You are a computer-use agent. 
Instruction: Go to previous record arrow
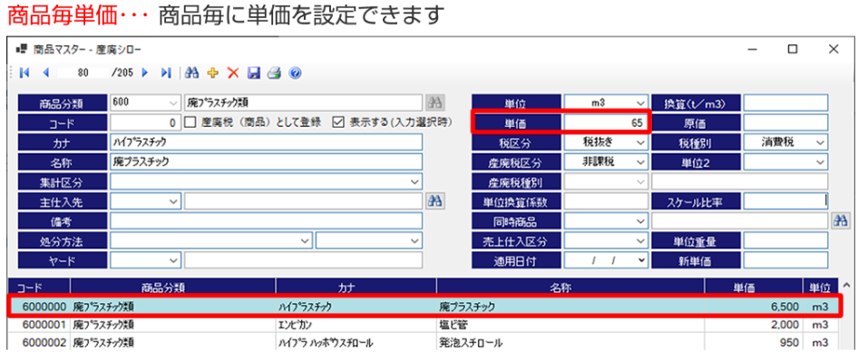45,73
